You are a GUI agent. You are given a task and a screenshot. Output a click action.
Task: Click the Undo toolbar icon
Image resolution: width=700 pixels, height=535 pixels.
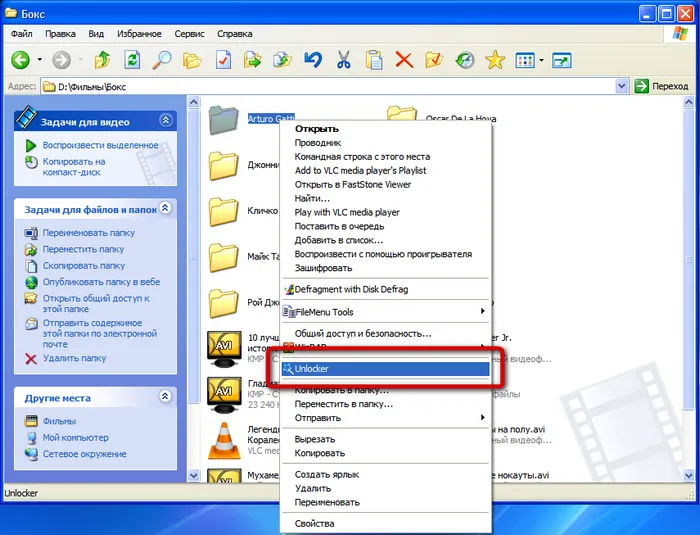[313, 60]
